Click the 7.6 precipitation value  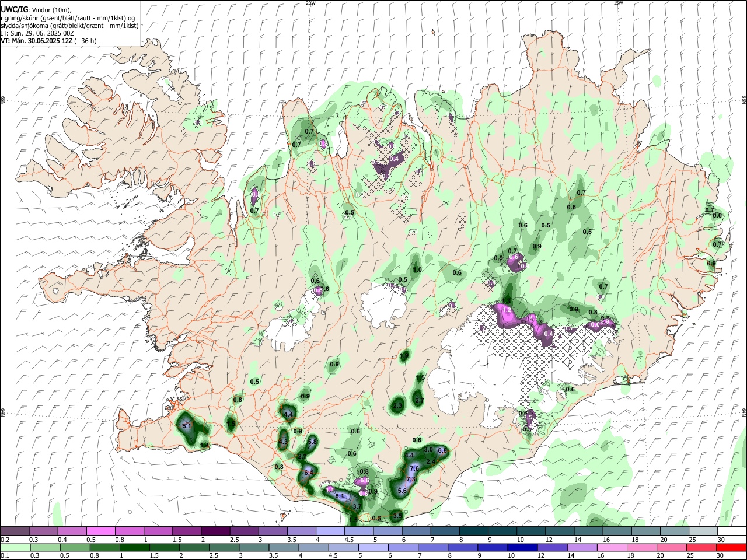(x=414, y=468)
